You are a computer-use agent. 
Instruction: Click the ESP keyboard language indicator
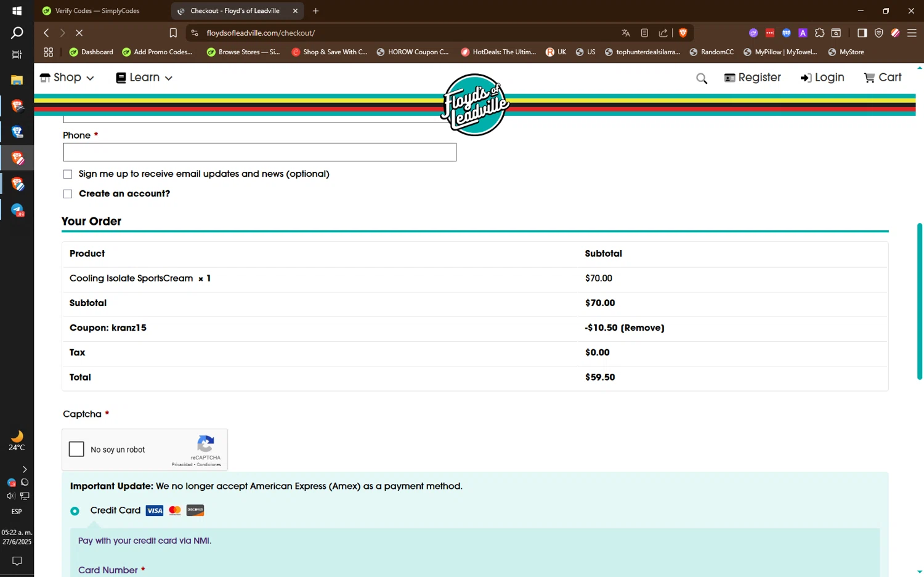click(x=17, y=512)
